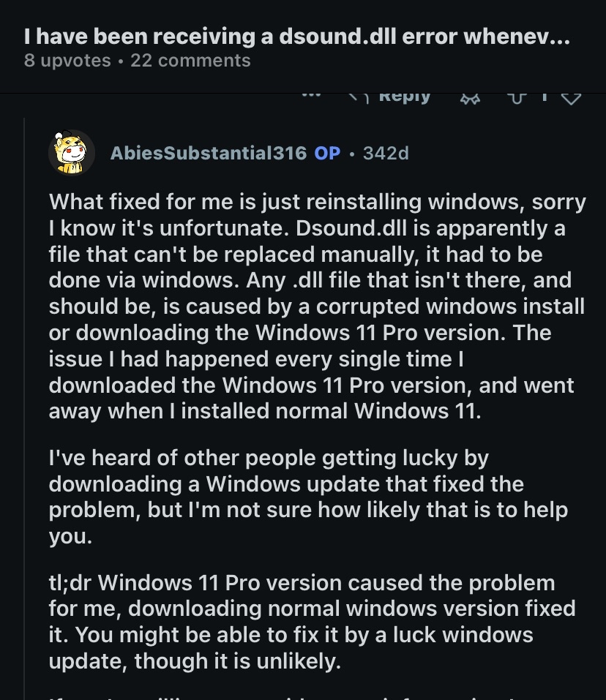Downvote the comment above

click(x=570, y=97)
